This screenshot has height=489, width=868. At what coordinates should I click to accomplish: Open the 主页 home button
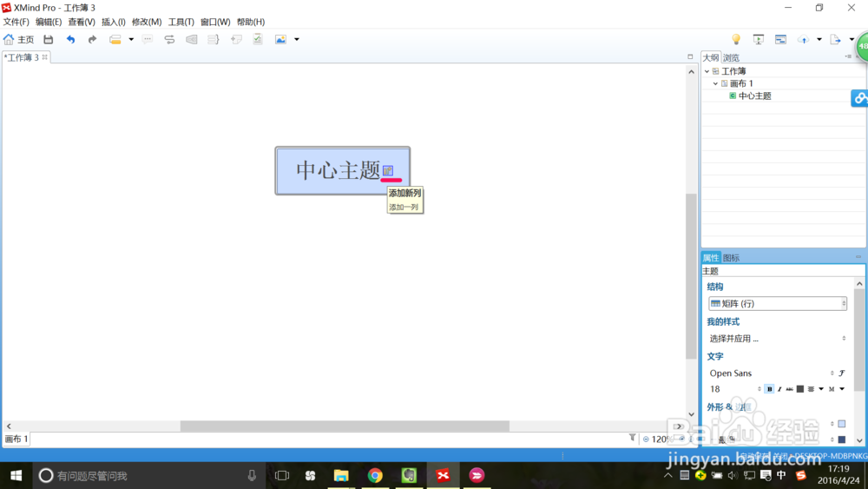pos(18,39)
